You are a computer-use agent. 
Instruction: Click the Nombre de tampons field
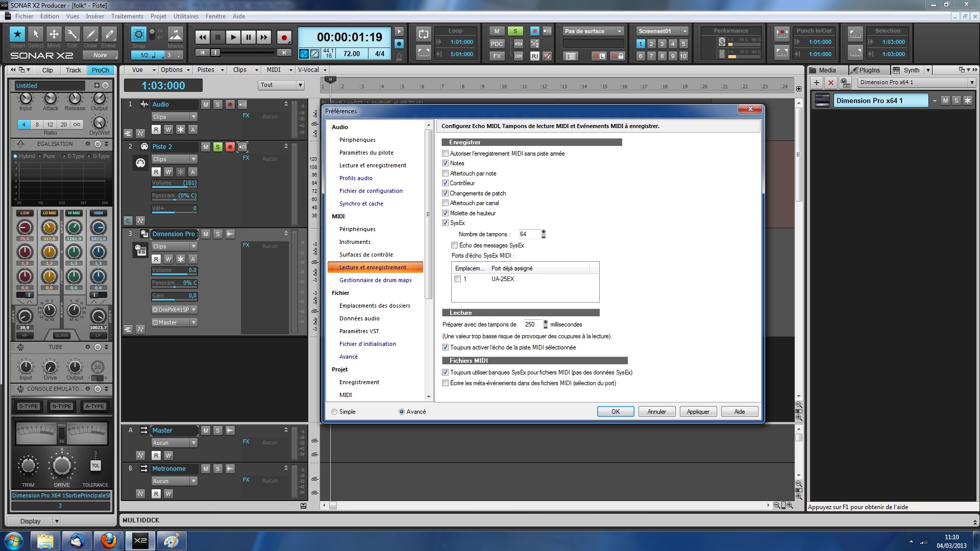[529, 234]
